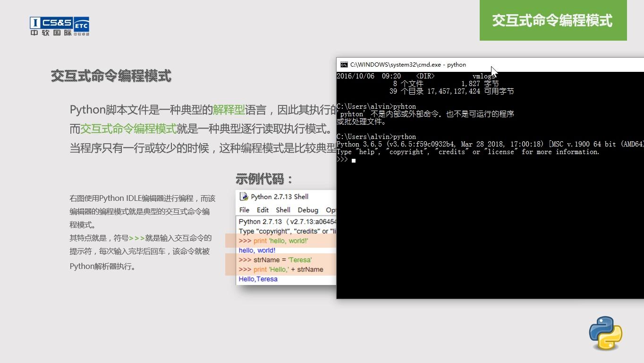Click the 39 个目录 line in cmd
This screenshot has width=644, height=363.
[452, 91]
